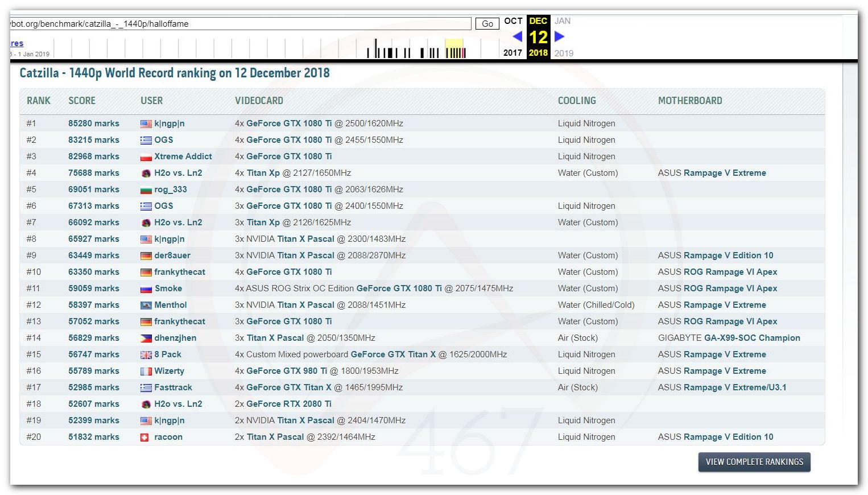
Task: Click the SCORE column header
Action: (x=82, y=101)
